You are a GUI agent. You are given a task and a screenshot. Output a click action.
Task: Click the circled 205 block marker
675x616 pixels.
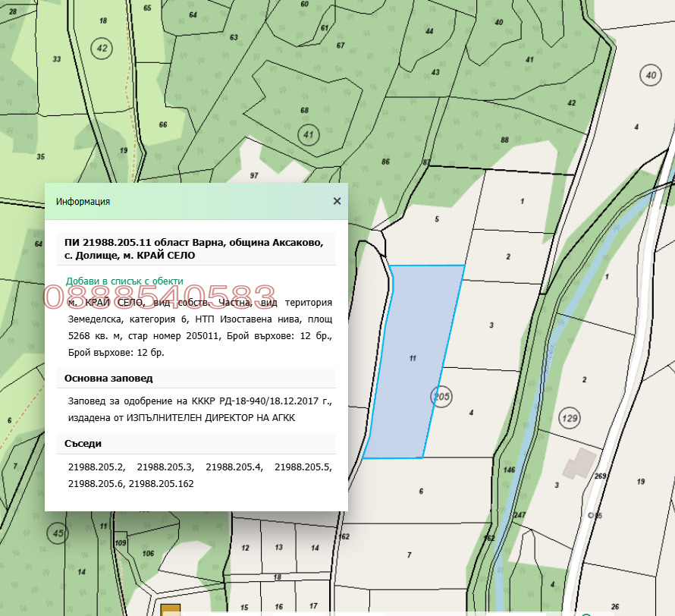tap(441, 395)
